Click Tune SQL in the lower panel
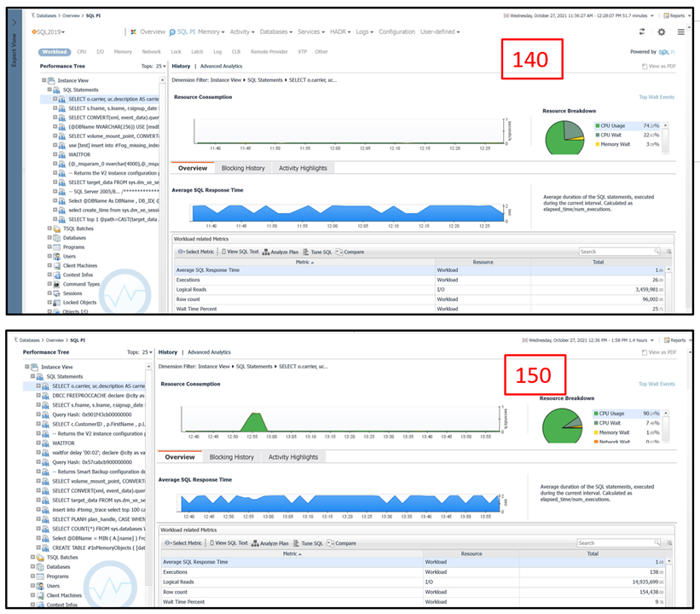Viewport: 700px width, 614px height. [308, 543]
